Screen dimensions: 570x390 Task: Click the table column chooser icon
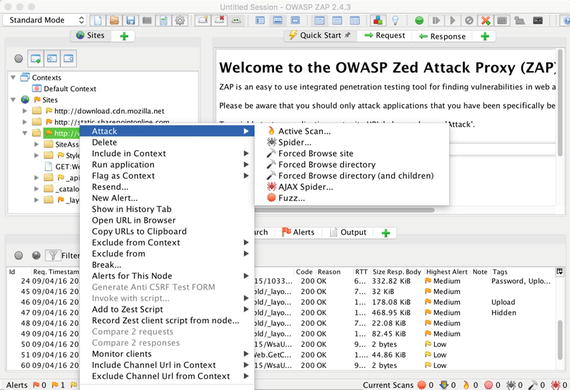[x=560, y=272]
